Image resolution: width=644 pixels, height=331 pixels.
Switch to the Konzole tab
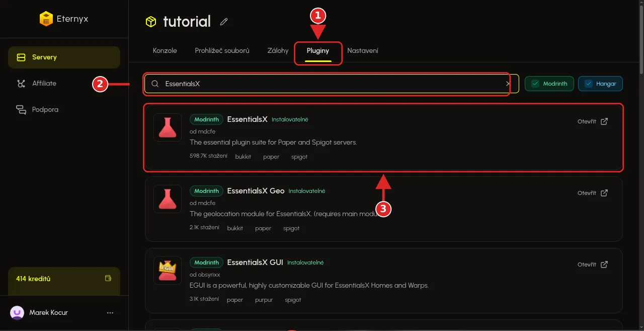[165, 51]
